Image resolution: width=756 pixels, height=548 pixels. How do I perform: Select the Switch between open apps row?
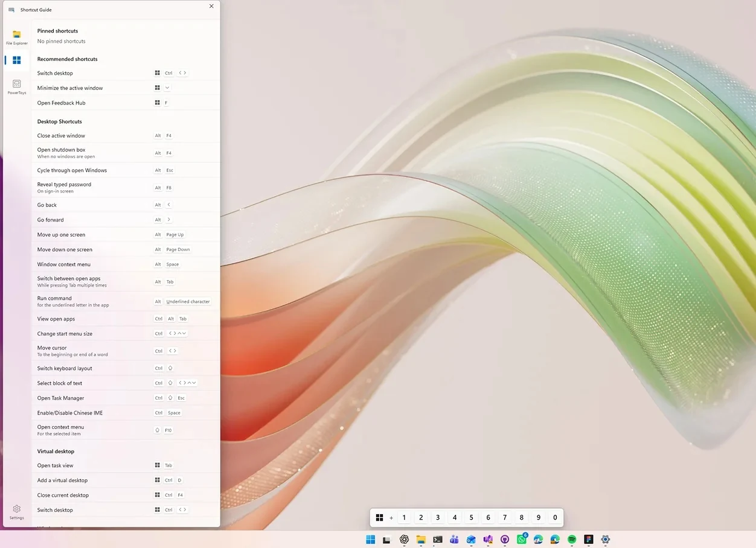[x=126, y=282]
